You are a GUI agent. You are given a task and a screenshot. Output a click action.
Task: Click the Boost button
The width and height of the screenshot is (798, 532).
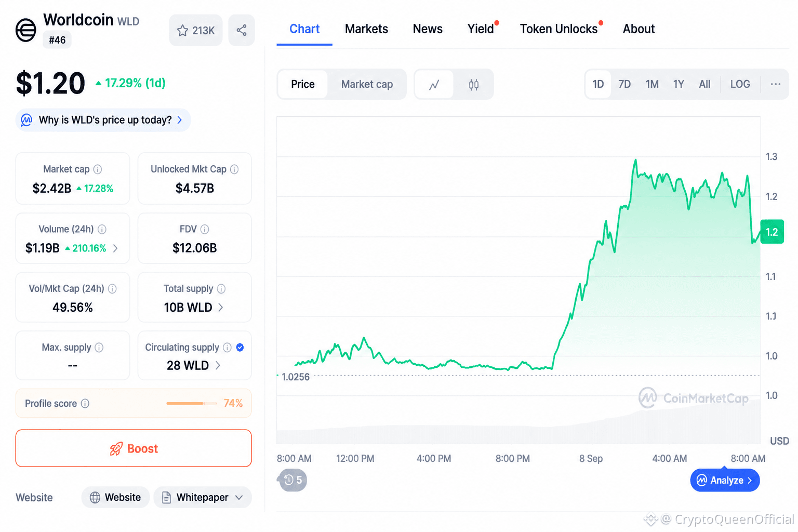(x=134, y=448)
